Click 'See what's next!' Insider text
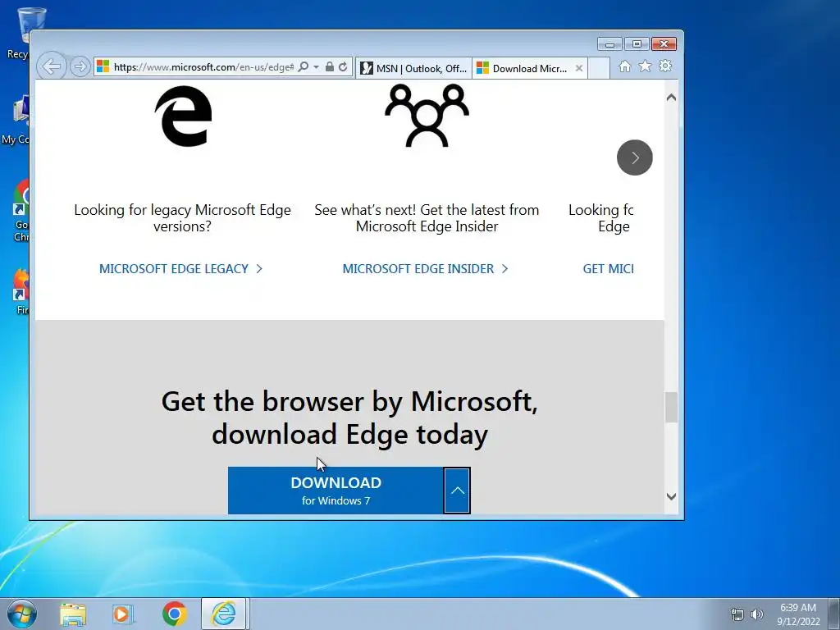The height and width of the screenshot is (630, 840). coord(427,218)
